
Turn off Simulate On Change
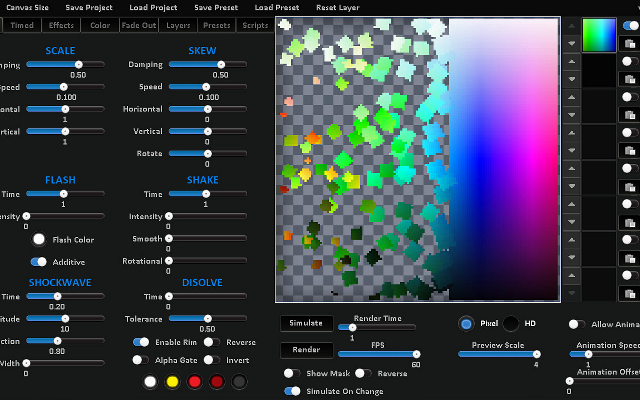[292, 391]
